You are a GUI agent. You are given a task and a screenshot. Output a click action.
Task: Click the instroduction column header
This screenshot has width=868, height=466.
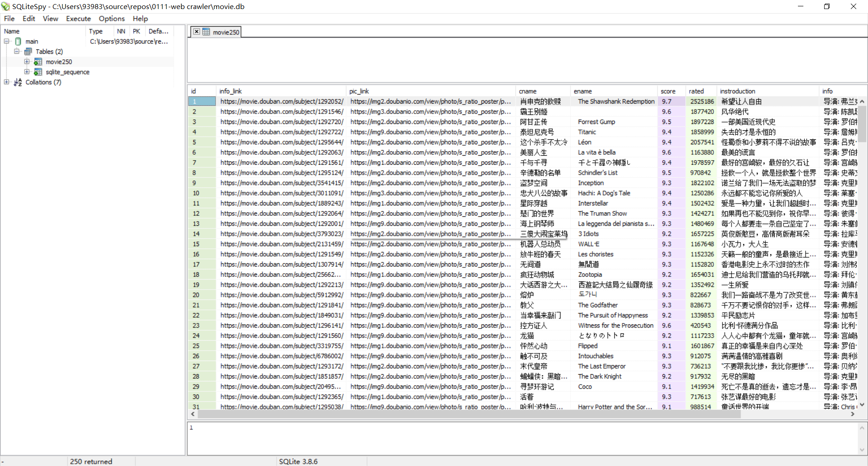click(x=768, y=91)
